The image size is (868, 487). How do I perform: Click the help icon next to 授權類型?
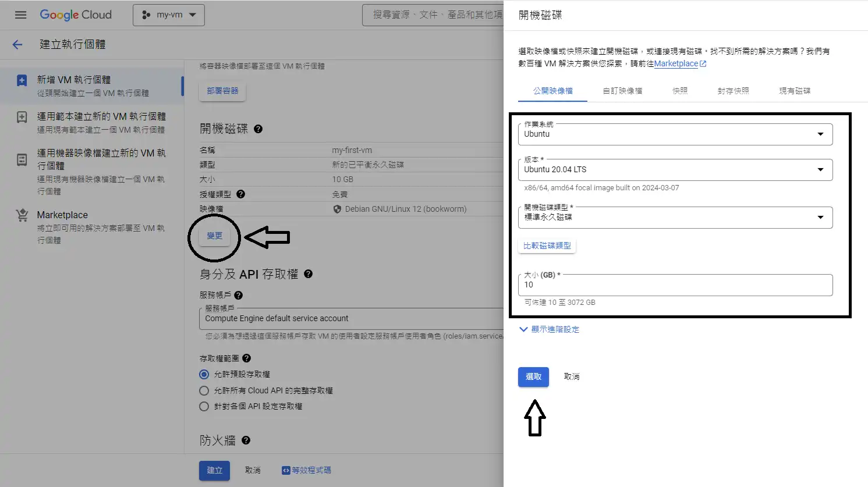coord(240,194)
